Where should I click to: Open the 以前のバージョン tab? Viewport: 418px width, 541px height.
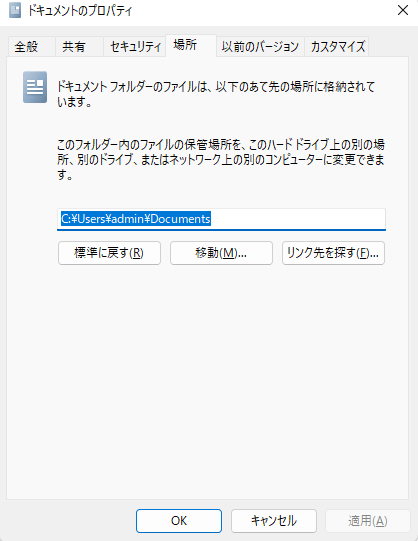[x=260, y=47]
